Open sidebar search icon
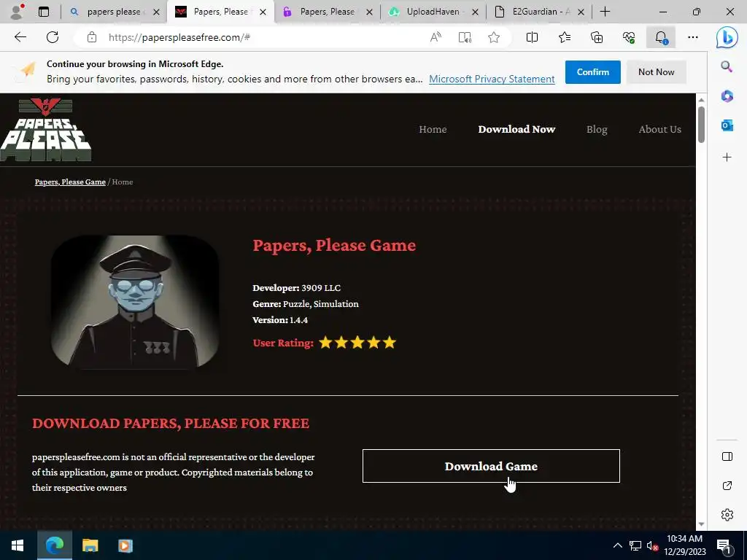The width and height of the screenshot is (747, 560). point(727,66)
